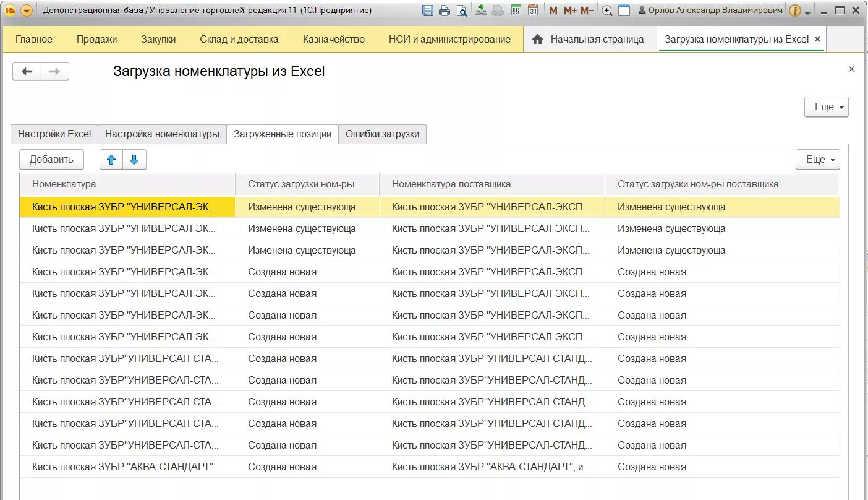Switch to Ошибки загрузки tab
Viewport: 868px width, 500px height.
click(x=383, y=134)
